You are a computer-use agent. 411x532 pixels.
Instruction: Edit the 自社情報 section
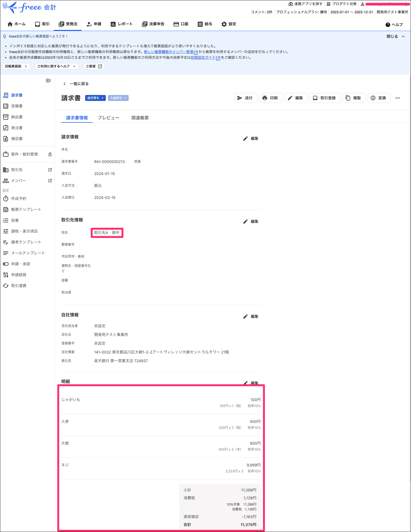point(251,316)
